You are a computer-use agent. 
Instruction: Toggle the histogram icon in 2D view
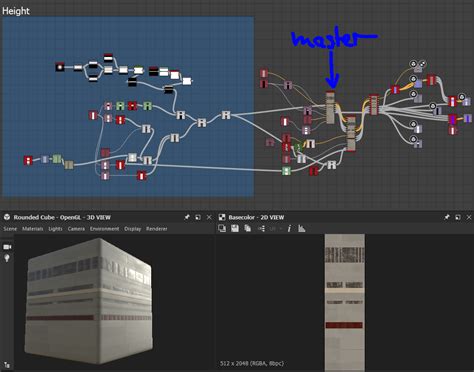coord(302,228)
